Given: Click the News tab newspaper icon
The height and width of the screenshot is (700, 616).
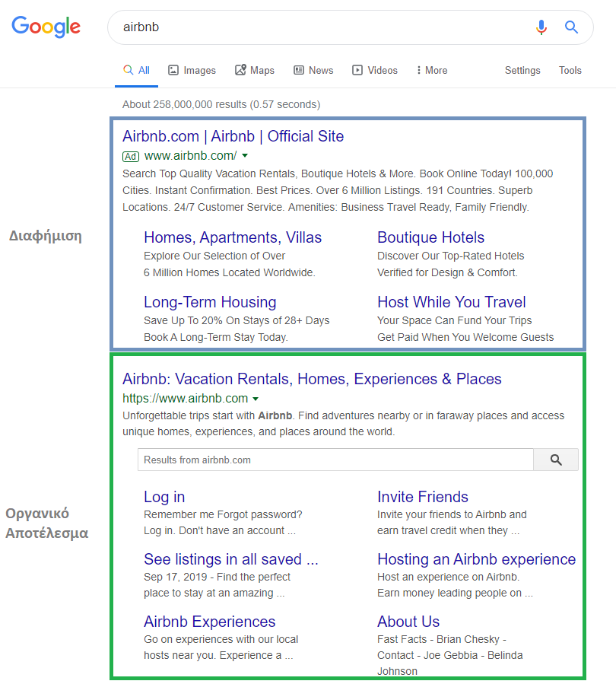Looking at the screenshot, I should click(x=298, y=70).
